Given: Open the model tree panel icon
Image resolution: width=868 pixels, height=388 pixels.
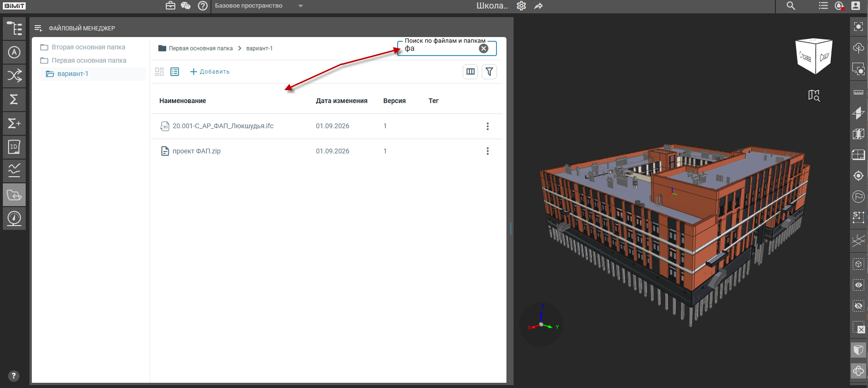Looking at the screenshot, I should click(14, 28).
